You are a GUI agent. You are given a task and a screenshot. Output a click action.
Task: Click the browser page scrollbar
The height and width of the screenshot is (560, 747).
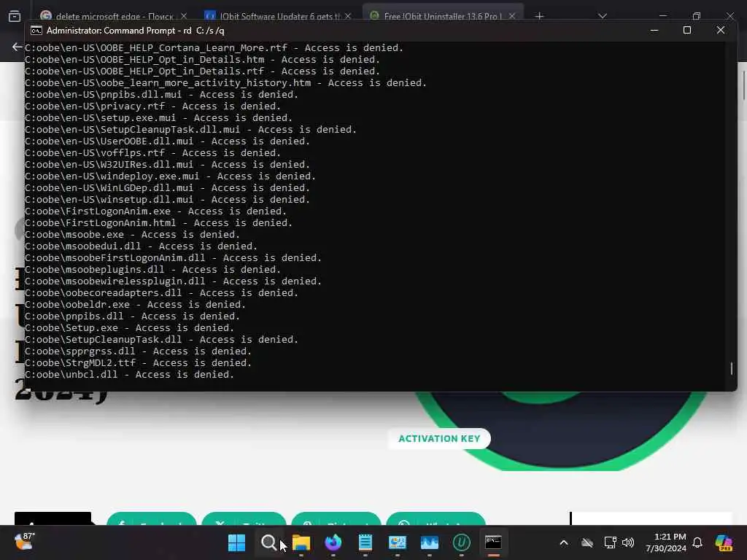[x=743, y=86]
